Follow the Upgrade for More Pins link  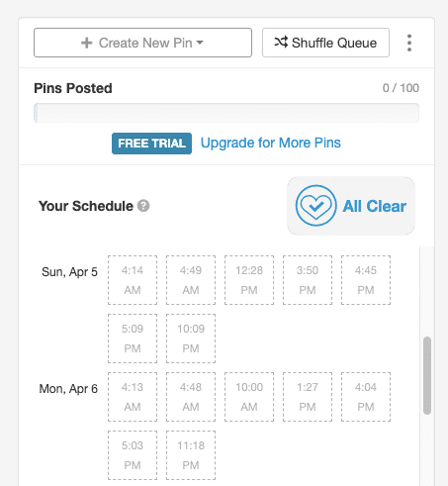[x=271, y=143]
